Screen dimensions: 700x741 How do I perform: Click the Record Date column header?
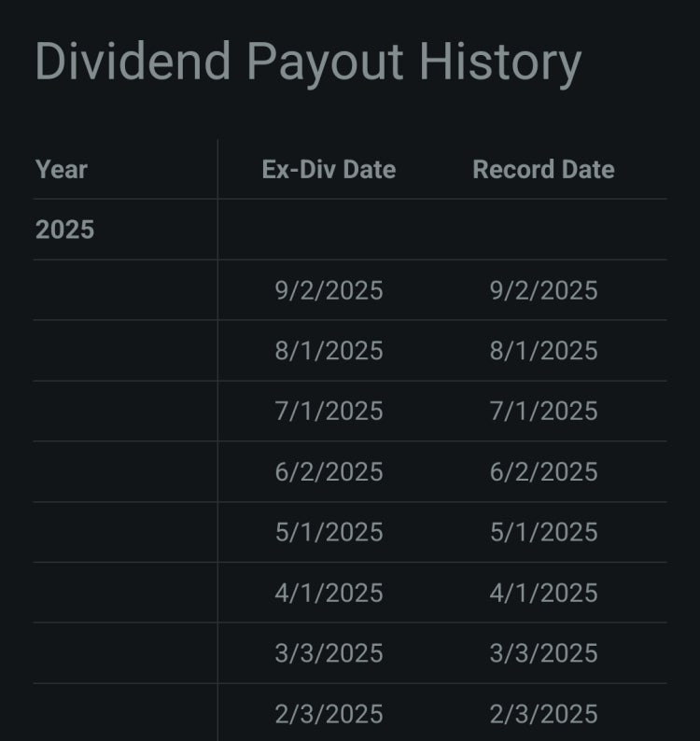pos(543,169)
